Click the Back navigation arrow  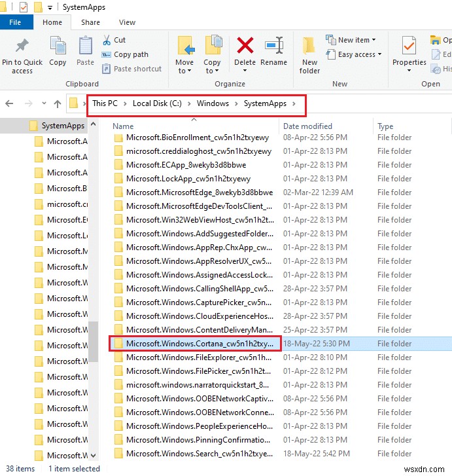9,103
